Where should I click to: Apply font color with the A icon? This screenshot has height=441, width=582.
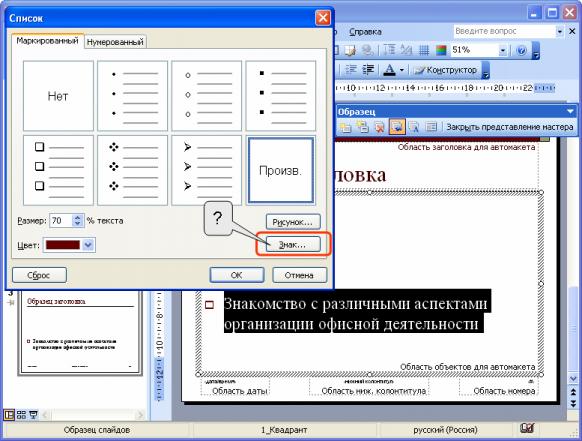click(x=389, y=70)
